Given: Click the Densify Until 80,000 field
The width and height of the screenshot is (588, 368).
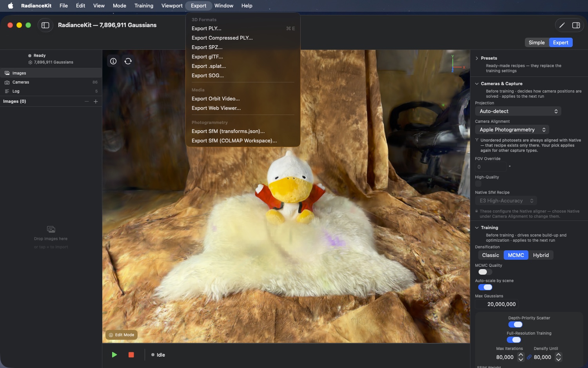Looking at the screenshot, I should pos(543,357).
